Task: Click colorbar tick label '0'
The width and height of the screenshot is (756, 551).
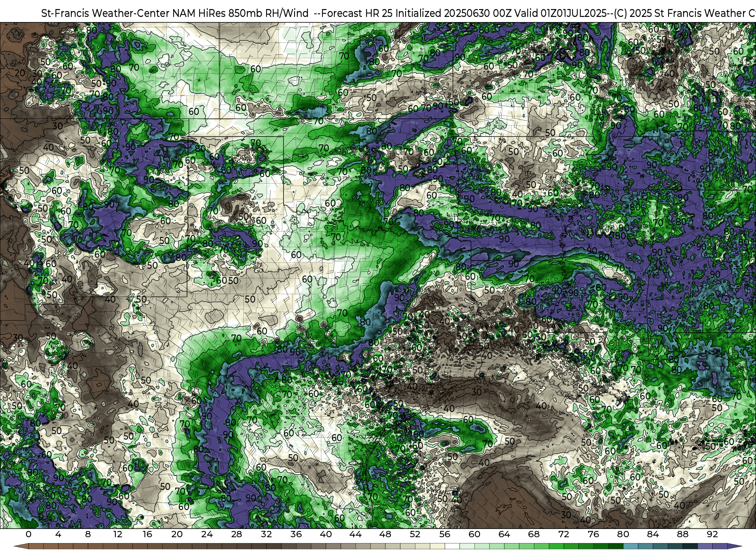Action: [x=28, y=534]
